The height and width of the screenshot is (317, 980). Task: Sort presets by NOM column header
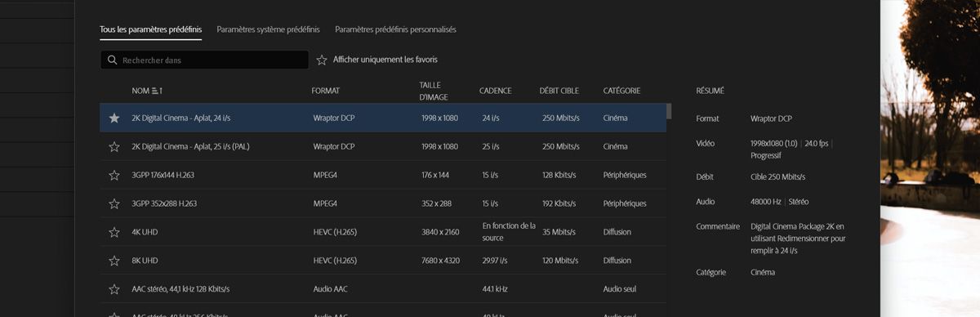[x=140, y=91]
